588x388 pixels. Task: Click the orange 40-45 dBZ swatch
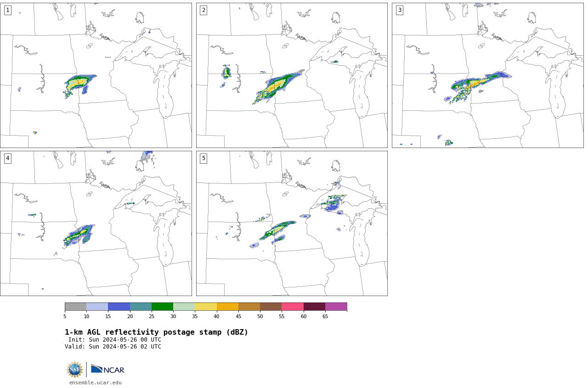tap(227, 307)
